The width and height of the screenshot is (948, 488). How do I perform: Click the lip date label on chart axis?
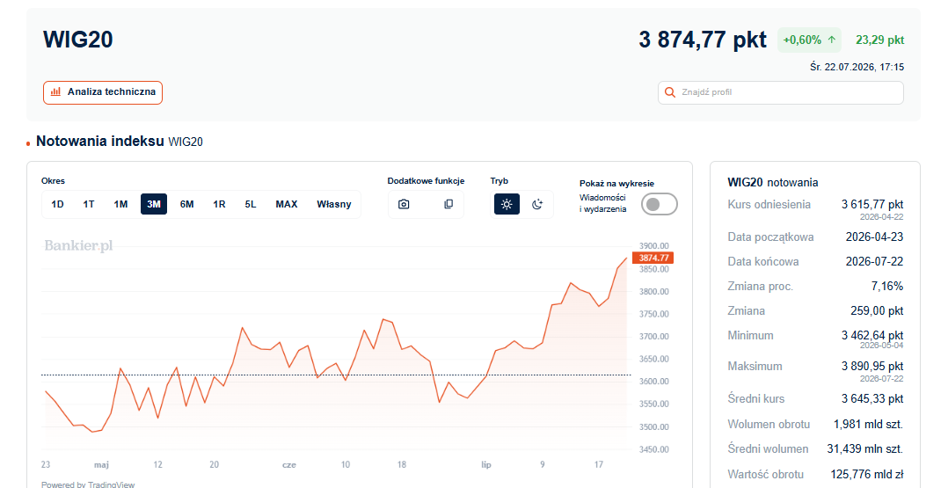point(486,465)
